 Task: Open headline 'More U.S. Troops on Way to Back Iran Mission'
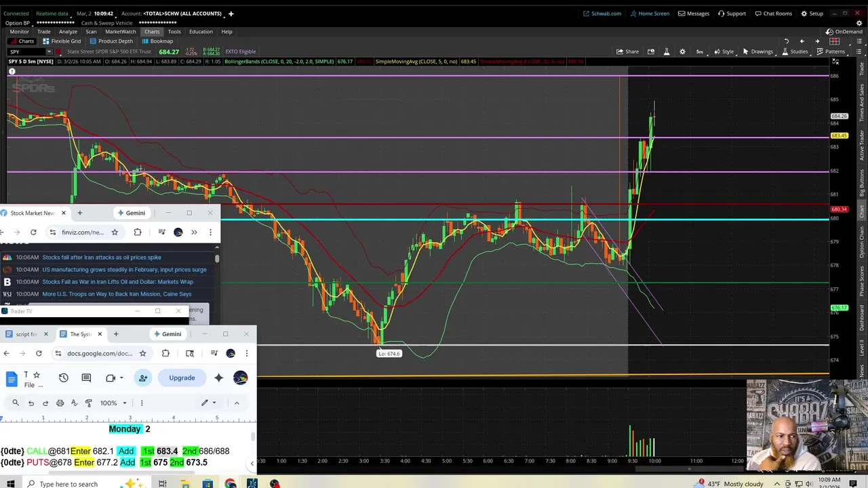point(117,294)
